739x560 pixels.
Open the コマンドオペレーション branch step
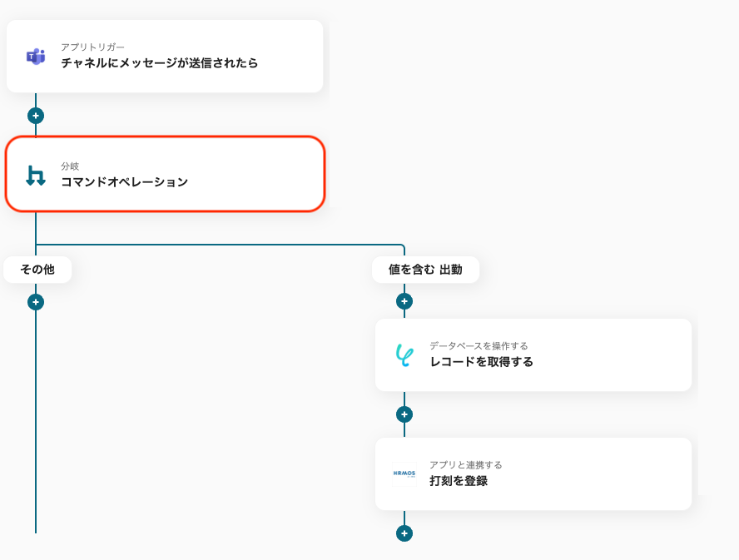165,174
